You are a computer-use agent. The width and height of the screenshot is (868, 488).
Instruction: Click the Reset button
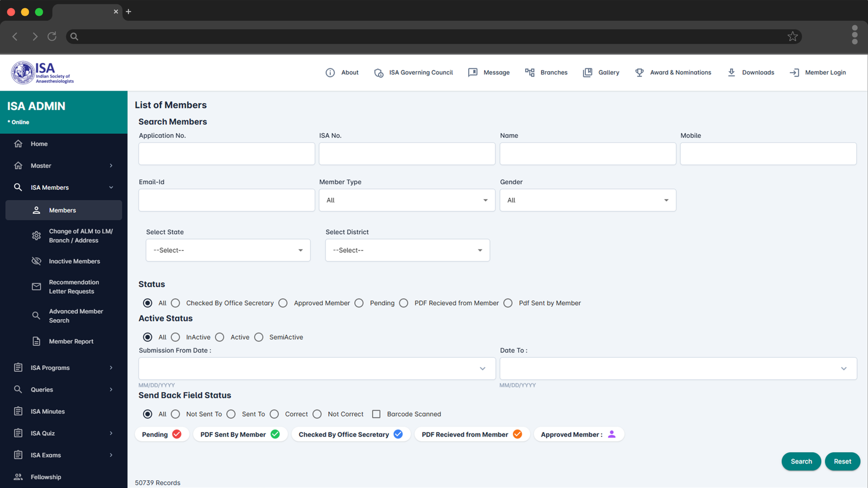(843, 461)
